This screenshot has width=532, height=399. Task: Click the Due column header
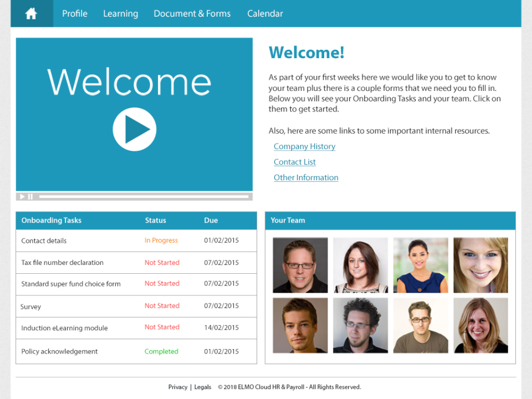(x=211, y=220)
